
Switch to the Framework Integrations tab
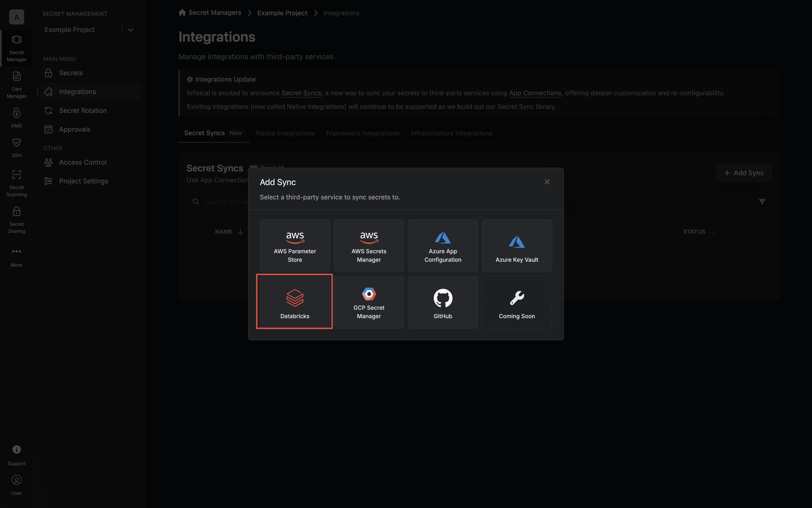point(362,133)
